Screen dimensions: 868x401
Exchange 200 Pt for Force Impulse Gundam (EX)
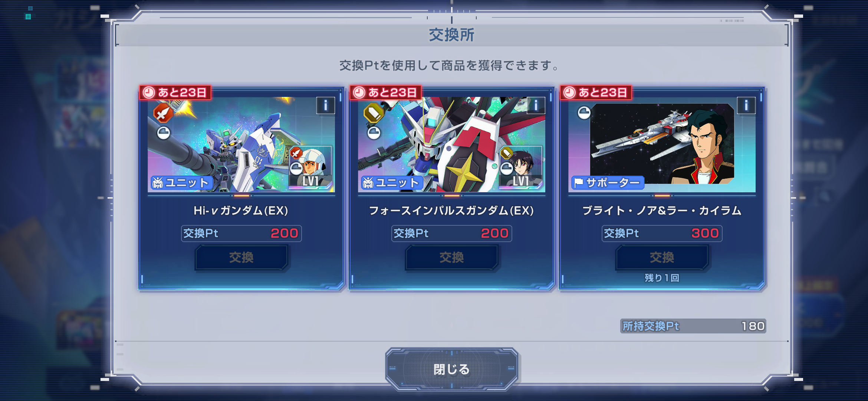[x=452, y=257]
